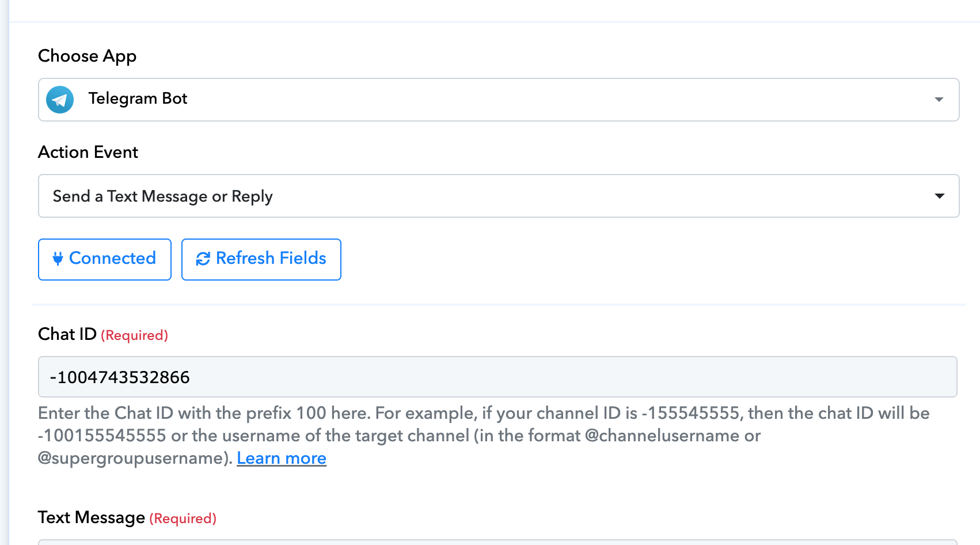Open the Action Event dropdown
Viewport: 980px width, 545px height.
coord(499,196)
